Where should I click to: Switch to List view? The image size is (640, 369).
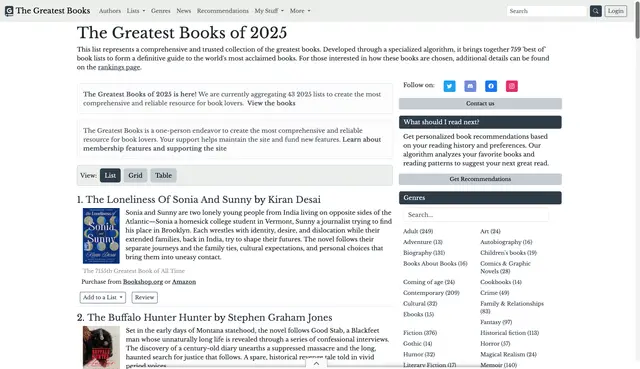coord(110,176)
